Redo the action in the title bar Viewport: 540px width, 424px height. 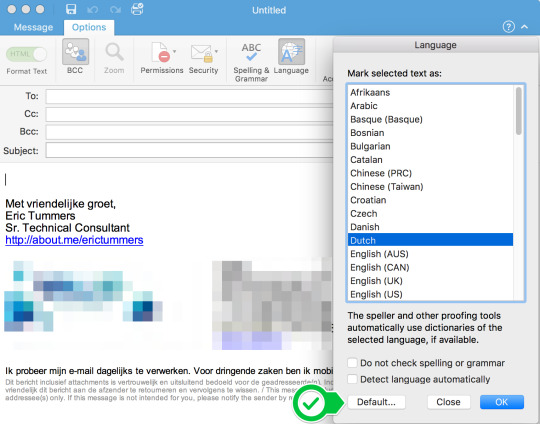tap(115, 9)
